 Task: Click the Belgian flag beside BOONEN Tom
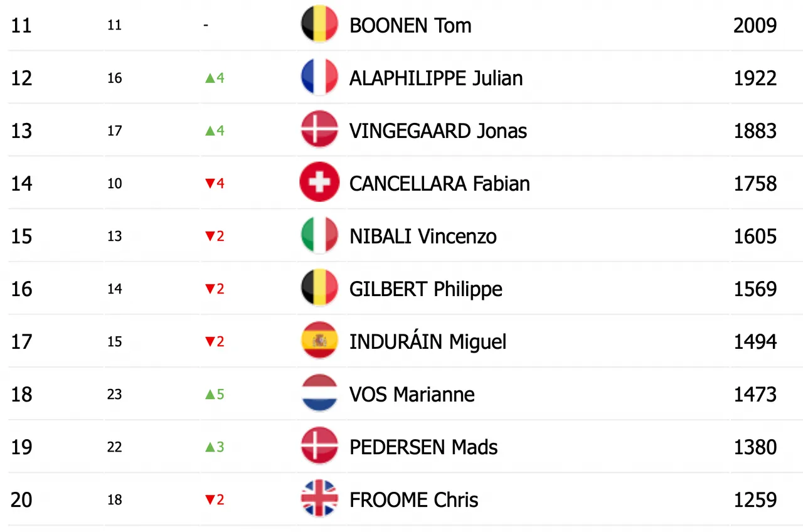pos(320,24)
